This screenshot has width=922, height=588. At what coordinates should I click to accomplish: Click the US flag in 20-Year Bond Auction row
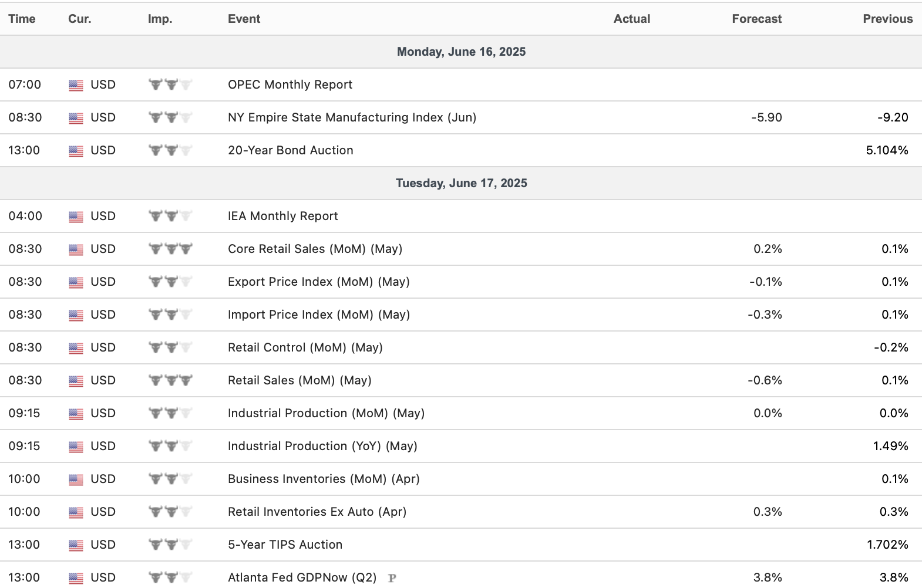[76, 151]
